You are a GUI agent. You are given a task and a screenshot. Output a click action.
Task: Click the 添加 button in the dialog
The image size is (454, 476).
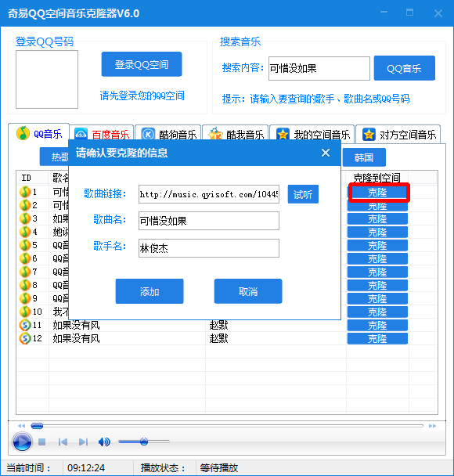(150, 291)
